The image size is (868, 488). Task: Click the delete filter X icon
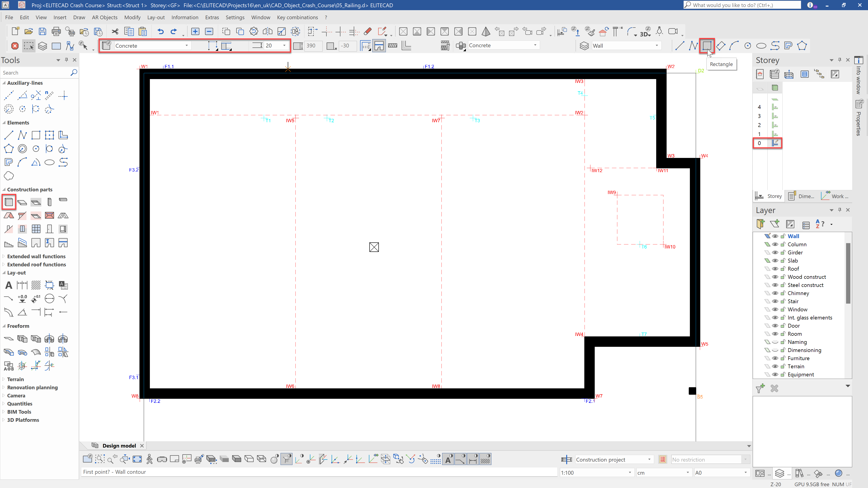click(x=774, y=388)
